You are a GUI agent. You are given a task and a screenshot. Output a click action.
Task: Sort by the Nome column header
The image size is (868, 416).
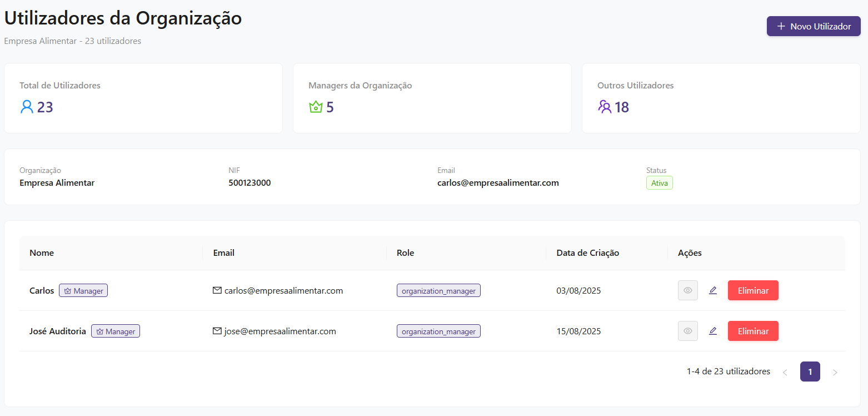42,253
